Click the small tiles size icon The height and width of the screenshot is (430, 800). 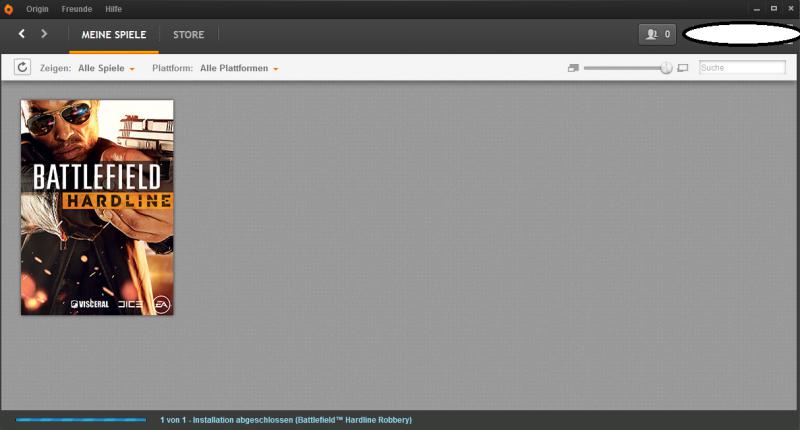click(573, 68)
